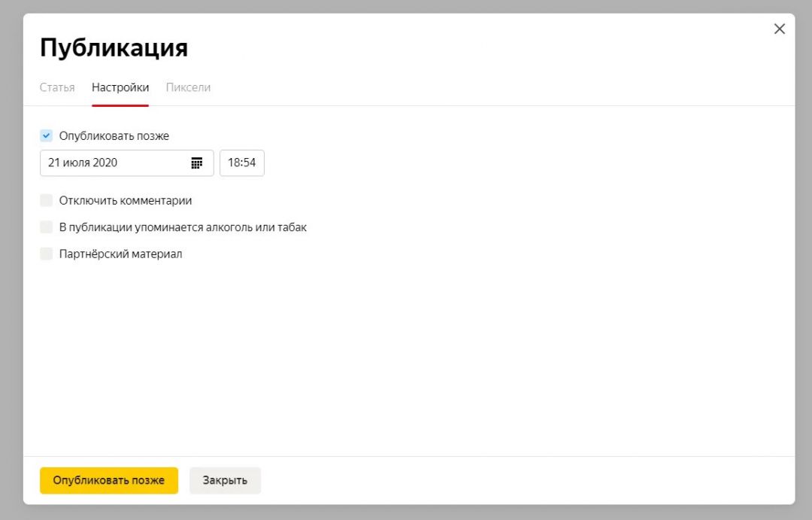Uncheck Опубликовать позже
This screenshot has width=812, height=520.
point(46,135)
